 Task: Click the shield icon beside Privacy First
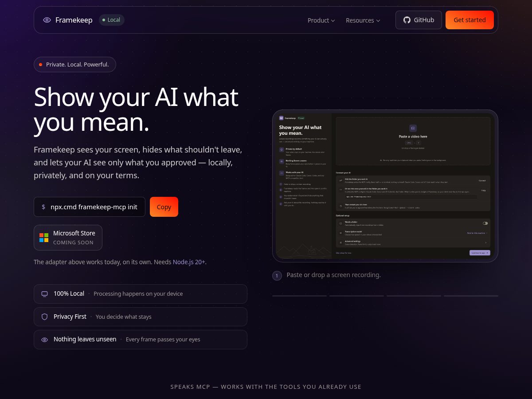tap(44, 317)
